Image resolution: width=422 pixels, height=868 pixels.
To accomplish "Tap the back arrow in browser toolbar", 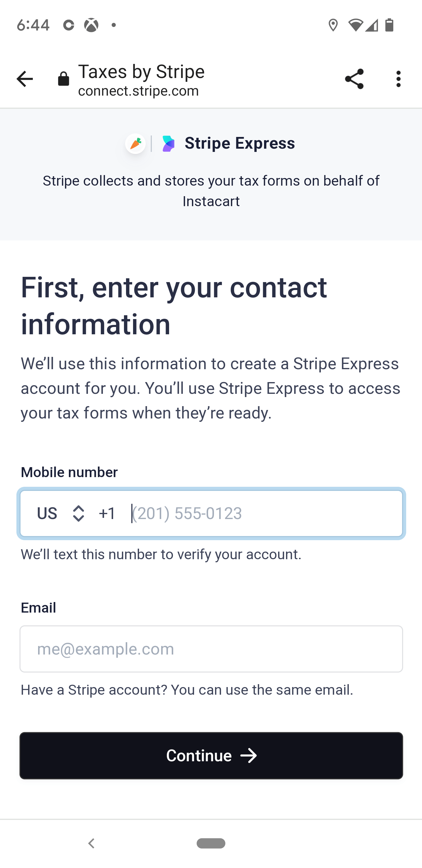I will click(25, 79).
